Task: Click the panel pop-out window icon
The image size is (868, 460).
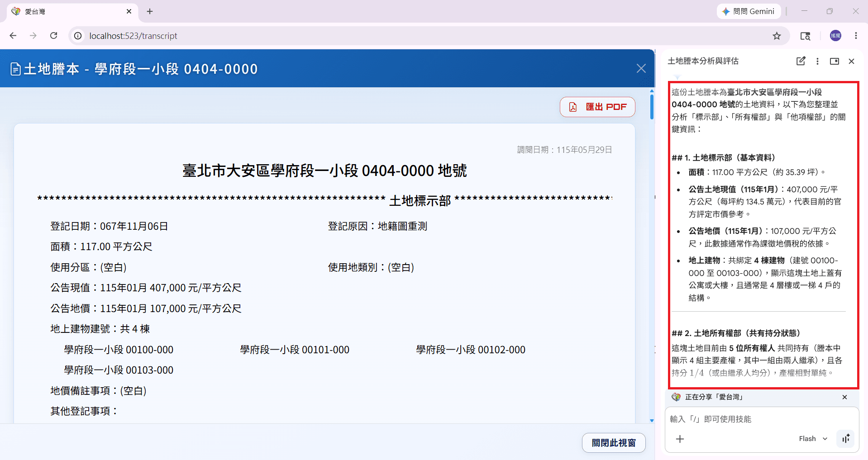Action: 835,61
